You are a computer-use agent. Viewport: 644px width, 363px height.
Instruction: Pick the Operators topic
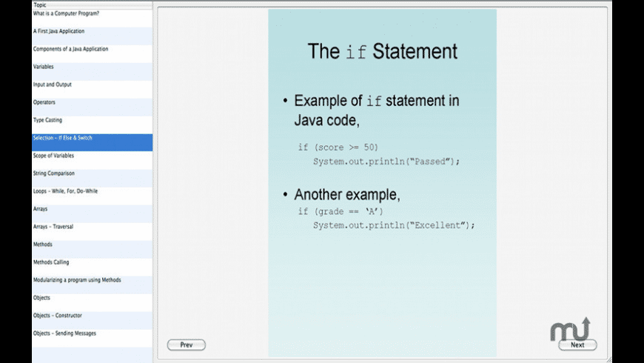(92, 107)
